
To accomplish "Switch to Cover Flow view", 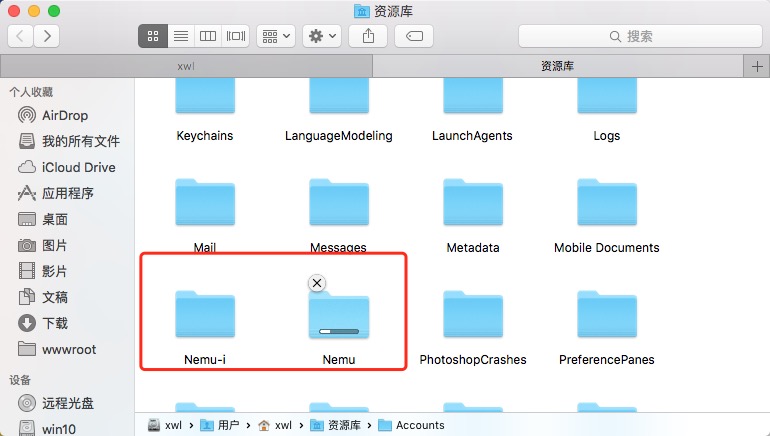I will (x=235, y=36).
